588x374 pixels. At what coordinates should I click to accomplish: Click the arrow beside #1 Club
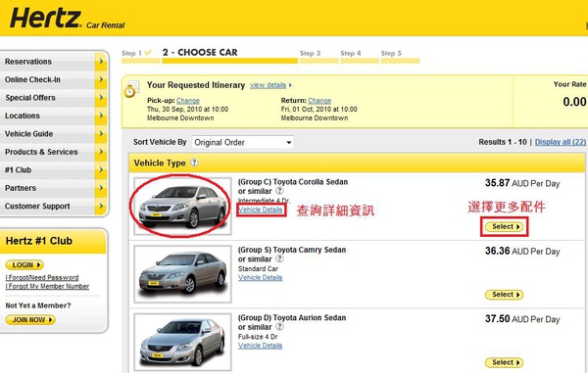(x=101, y=169)
